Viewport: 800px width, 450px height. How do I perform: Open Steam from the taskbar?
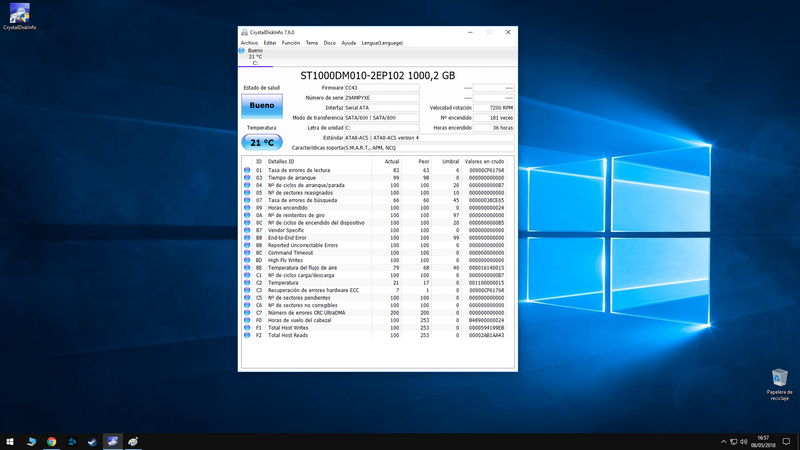92,442
